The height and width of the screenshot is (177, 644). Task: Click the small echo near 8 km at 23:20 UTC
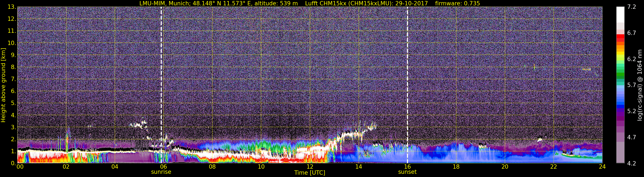[x=586, y=69]
